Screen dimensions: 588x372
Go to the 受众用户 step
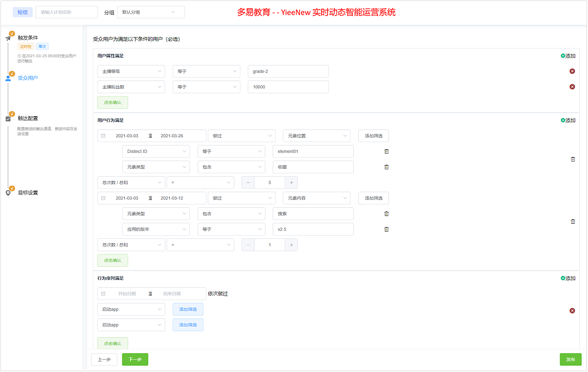pos(28,78)
